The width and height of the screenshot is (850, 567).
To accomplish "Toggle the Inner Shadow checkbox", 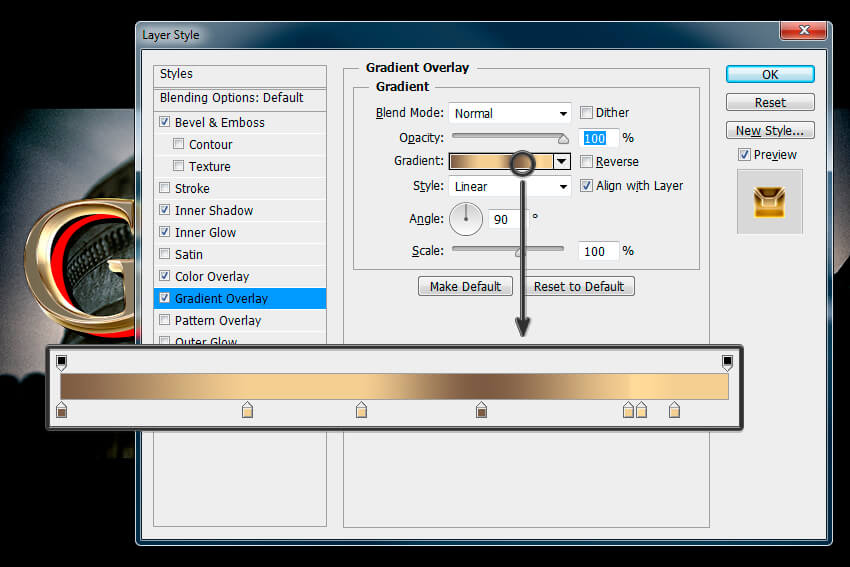I will tap(165, 209).
